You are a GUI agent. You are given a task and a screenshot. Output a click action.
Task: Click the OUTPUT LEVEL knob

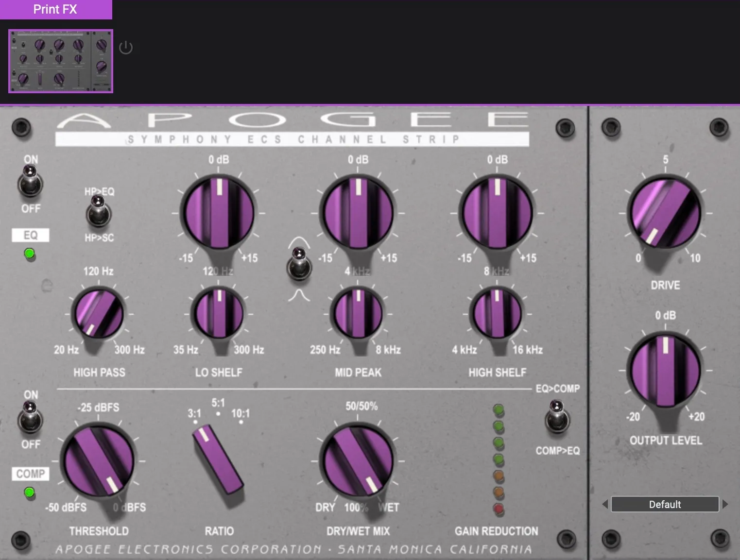click(x=665, y=370)
